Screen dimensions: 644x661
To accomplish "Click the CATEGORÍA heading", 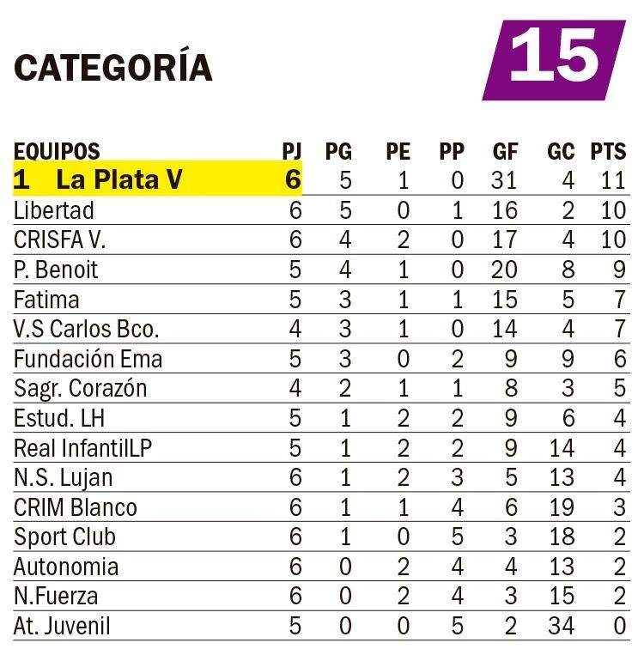I will [x=112, y=68].
